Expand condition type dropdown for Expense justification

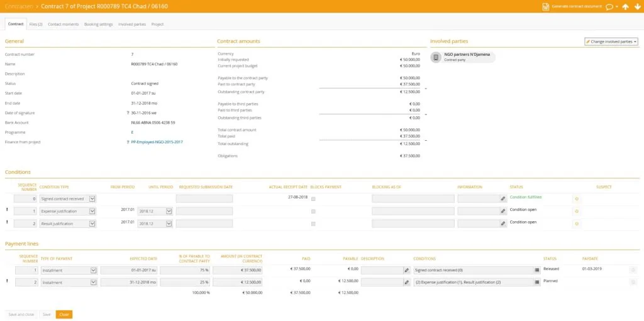pyautogui.click(x=92, y=212)
